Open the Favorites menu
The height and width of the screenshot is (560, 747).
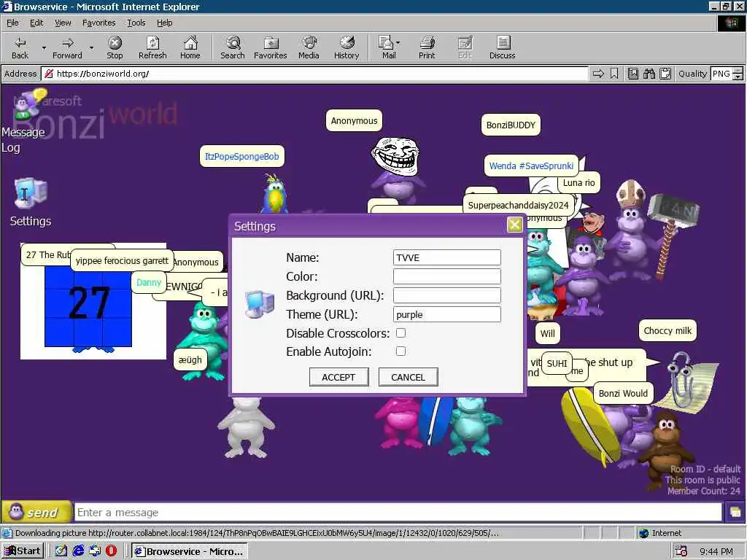98,23
